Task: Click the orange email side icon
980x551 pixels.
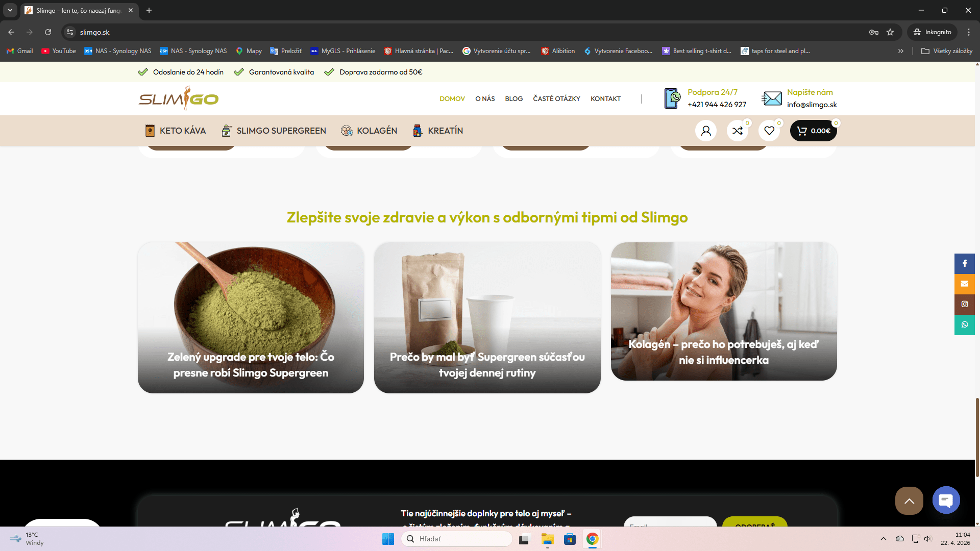Action: coord(964,284)
